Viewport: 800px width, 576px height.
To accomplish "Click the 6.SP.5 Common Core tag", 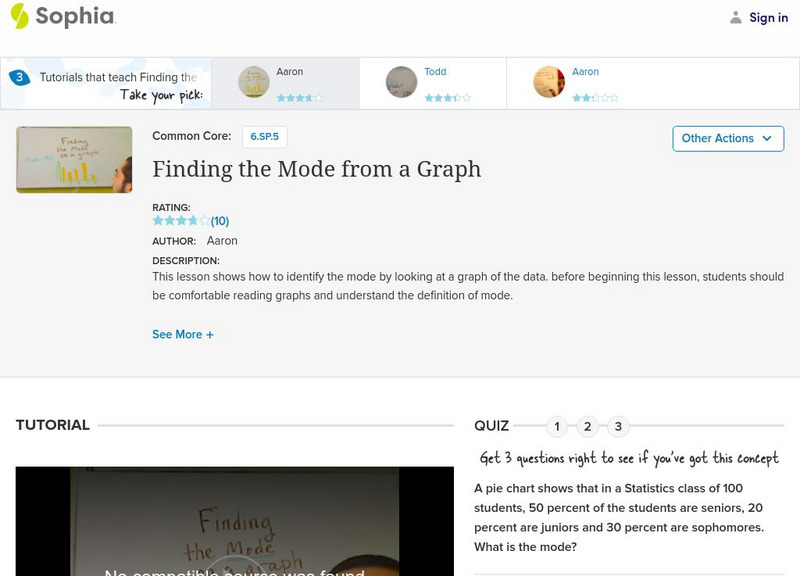I will (x=265, y=137).
